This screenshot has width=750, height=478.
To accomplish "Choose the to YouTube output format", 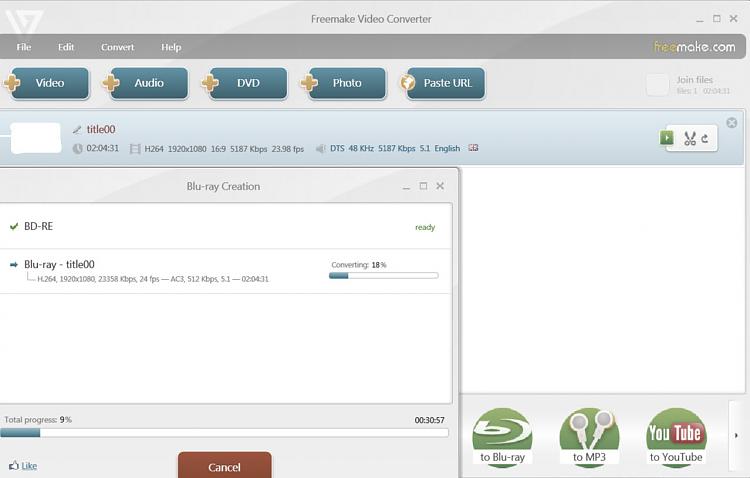I will [x=676, y=437].
